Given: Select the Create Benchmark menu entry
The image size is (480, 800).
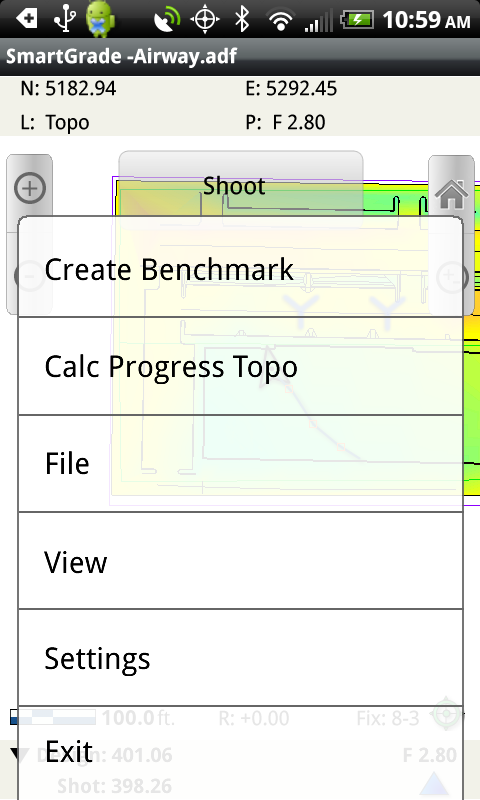Looking at the screenshot, I should 240,267.
